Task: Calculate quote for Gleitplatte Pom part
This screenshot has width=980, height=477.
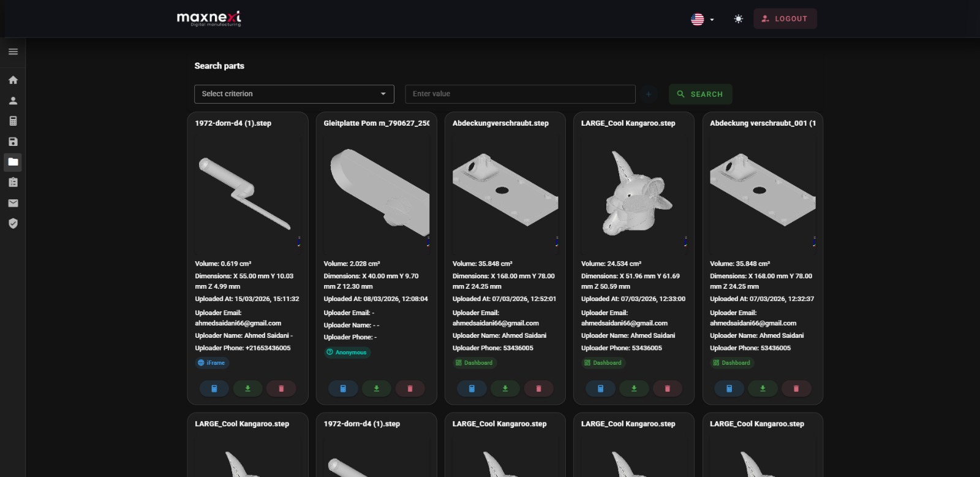Action: (x=343, y=388)
